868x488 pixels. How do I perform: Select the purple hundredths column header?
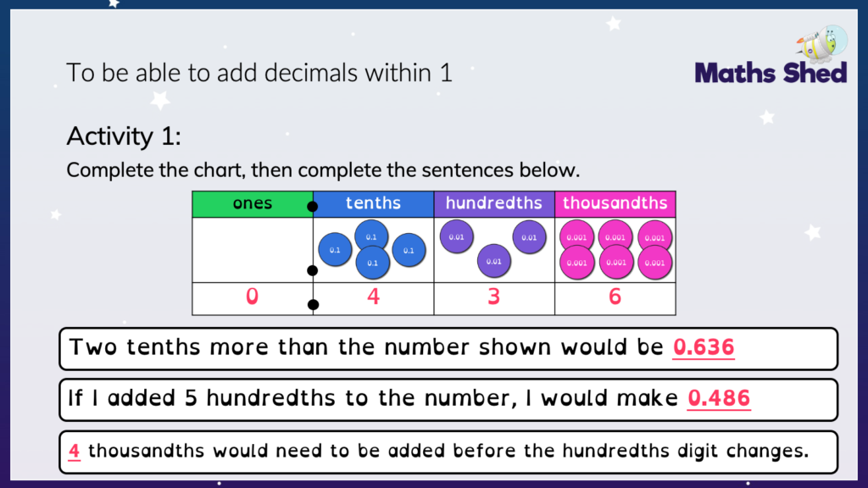click(494, 203)
